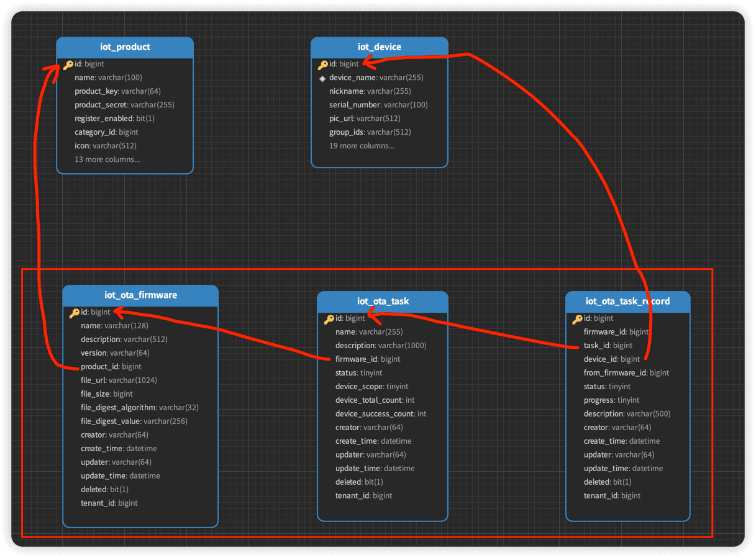Select the key icon in iot_ota_firmware table
This screenshot has height=558, width=756.
75,312
